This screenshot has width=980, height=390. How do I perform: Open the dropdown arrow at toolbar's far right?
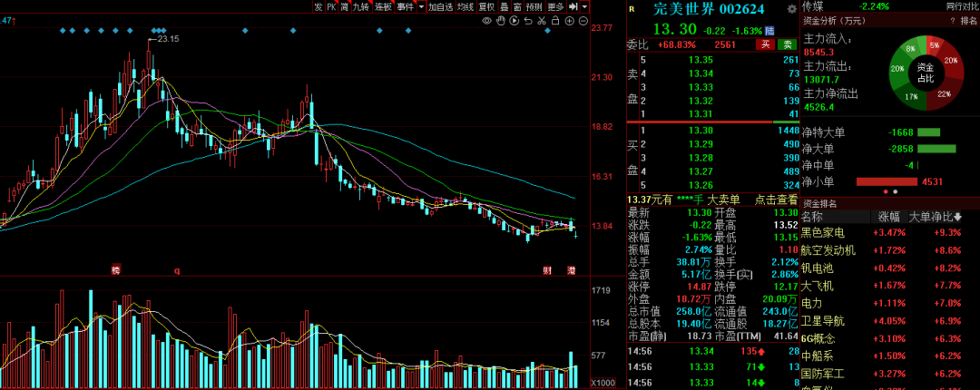pyautogui.click(x=584, y=7)
